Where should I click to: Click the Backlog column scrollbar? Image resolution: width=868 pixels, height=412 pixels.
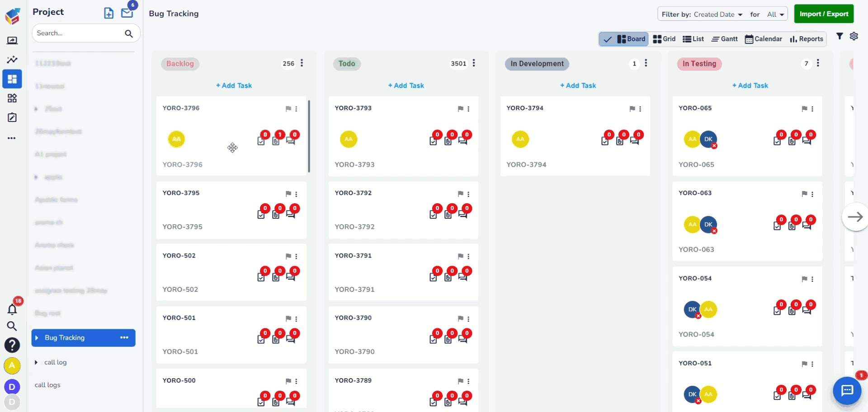pyautogui.click(x=309, y=136)
